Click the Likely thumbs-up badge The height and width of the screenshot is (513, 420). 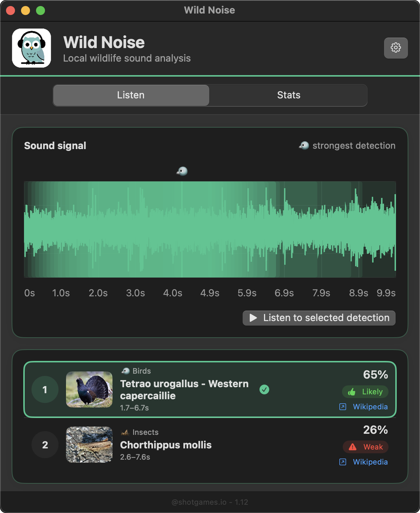(365, 391)
